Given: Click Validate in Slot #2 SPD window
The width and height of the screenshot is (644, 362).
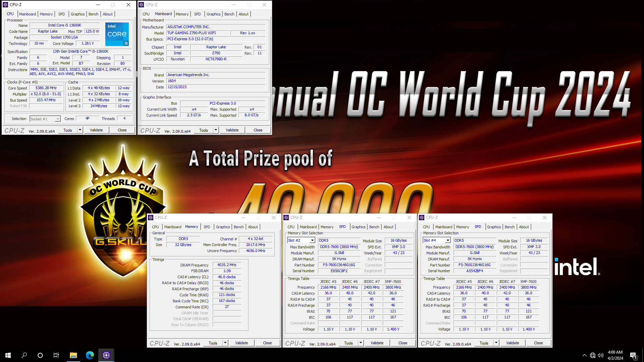Looking at the screenshot, I should click(x=377, y=343).
